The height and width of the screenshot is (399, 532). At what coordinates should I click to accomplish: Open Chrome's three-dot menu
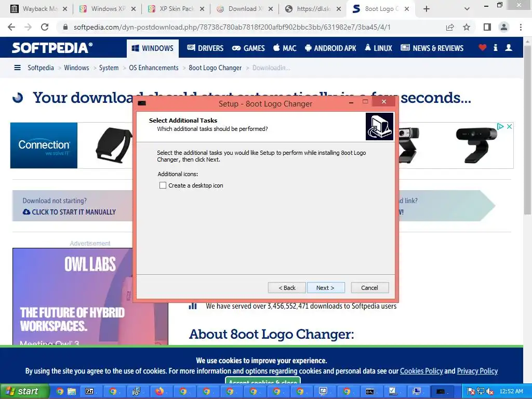521,27
